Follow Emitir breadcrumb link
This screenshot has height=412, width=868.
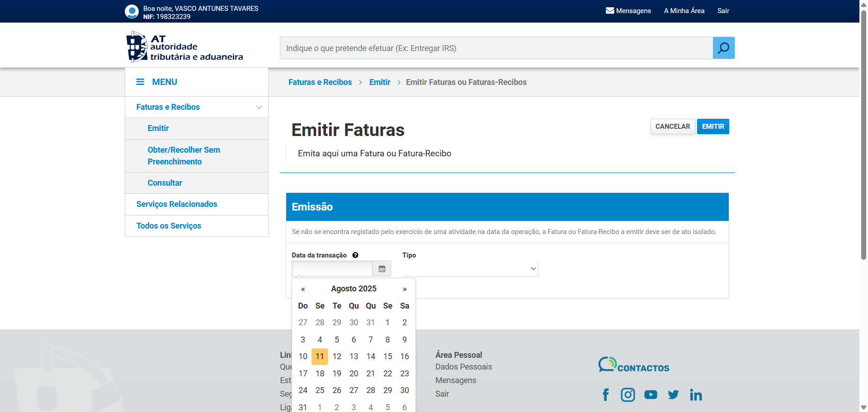[x=380, y=82]
